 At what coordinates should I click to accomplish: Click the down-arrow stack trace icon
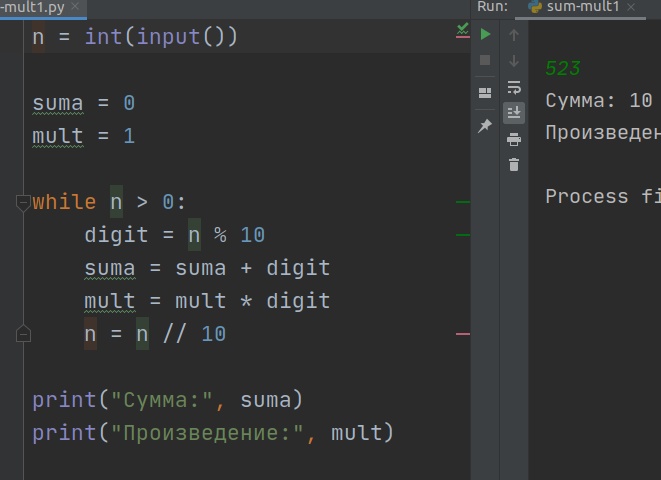pos(513,61)
